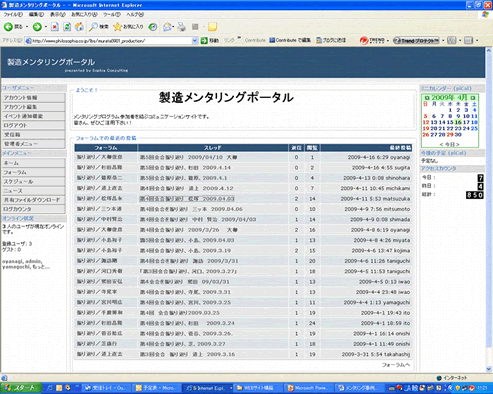493x394 pixels.
Task: Open the Back button history dropdown
Action: point(27,27)
